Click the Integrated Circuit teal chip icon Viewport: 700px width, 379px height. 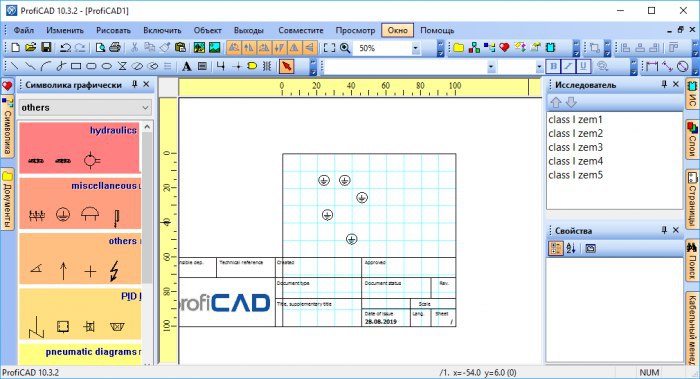550,47
